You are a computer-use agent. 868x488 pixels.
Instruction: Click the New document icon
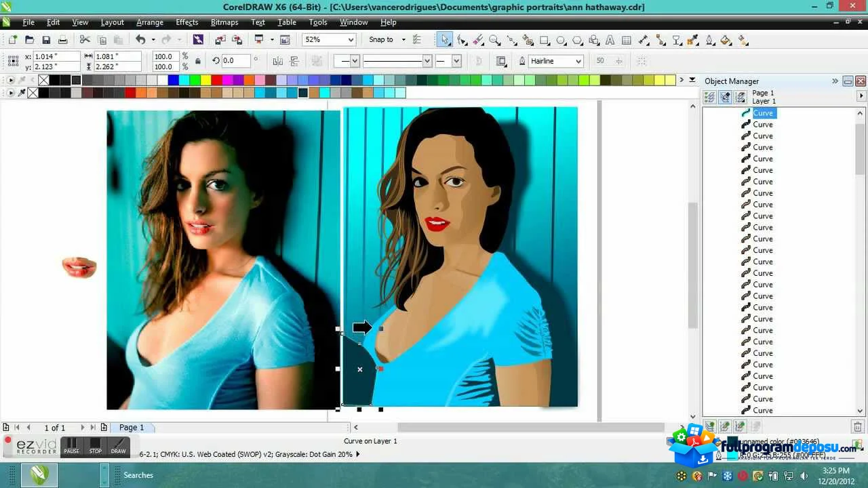point(13,40)
